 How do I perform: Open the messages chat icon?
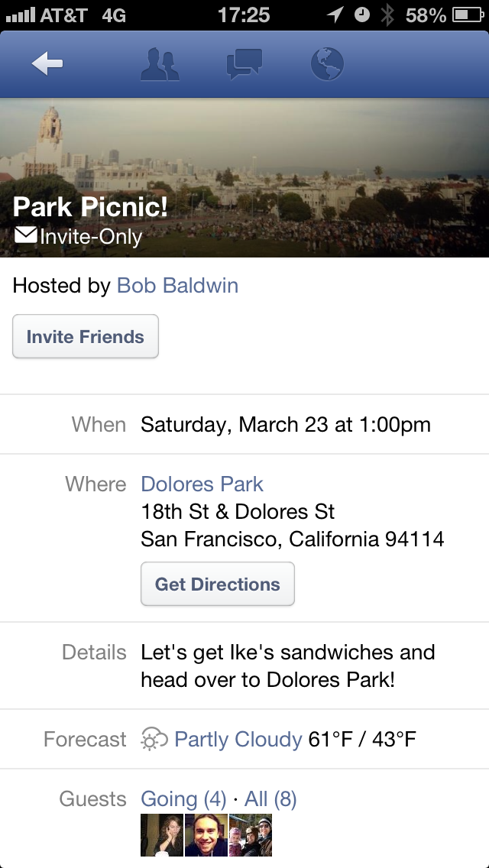[244, 65]
